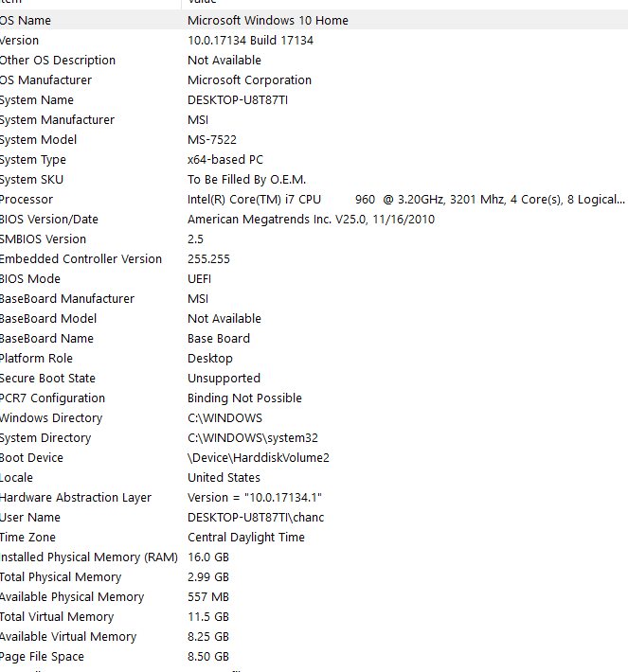
Task: Click the BIOS Mode value UEFI
Action: (x=199, y=279)
